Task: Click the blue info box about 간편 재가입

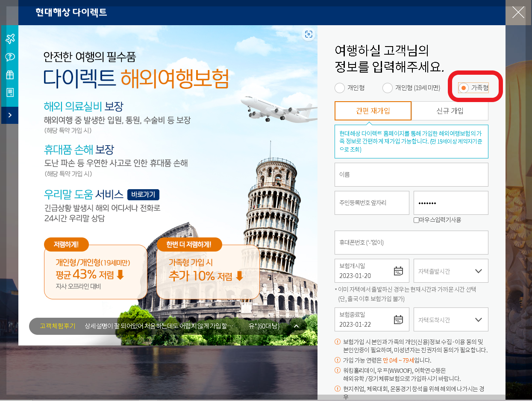Action: (x=411, y=141)
